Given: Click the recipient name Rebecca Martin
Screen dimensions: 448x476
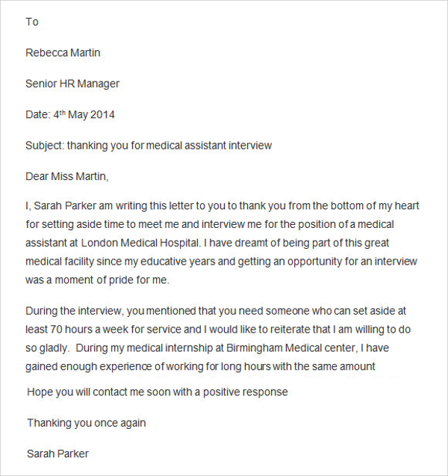Looking at the screenshot, I should [x=63, y=53].
